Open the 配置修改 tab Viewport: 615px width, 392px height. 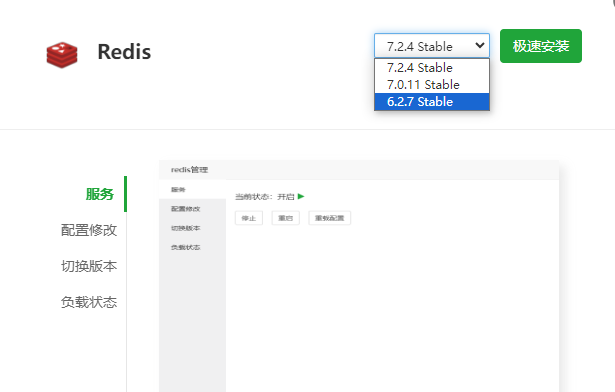pos(89,230)
